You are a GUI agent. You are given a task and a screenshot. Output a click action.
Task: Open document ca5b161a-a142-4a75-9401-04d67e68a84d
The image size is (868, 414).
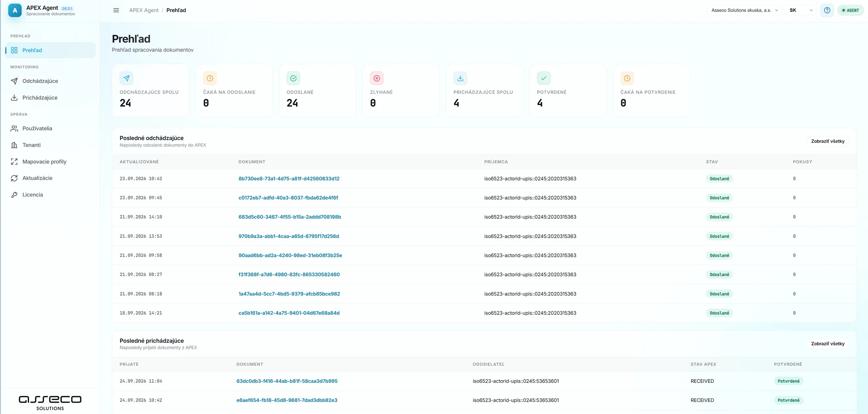pos(289,313)
